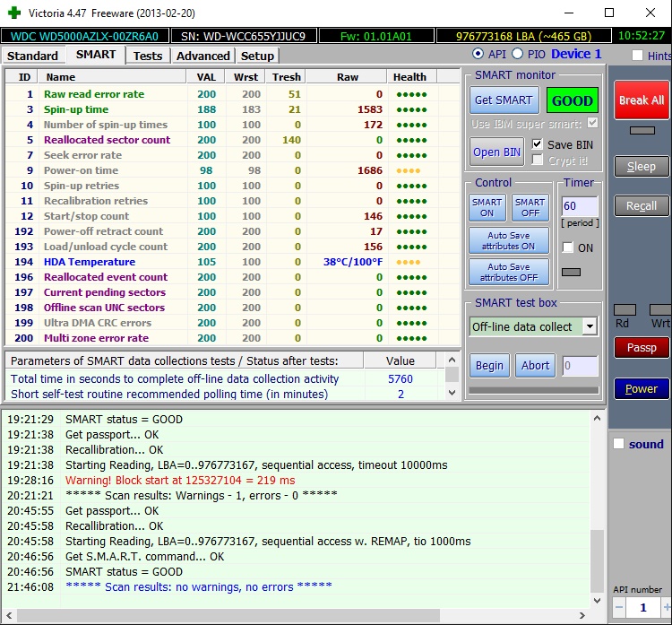Image resolution: width=672 pixels, height=625 pixels.
Task: Click the log horizontal scroll right arrow
Action: point(582,615)
